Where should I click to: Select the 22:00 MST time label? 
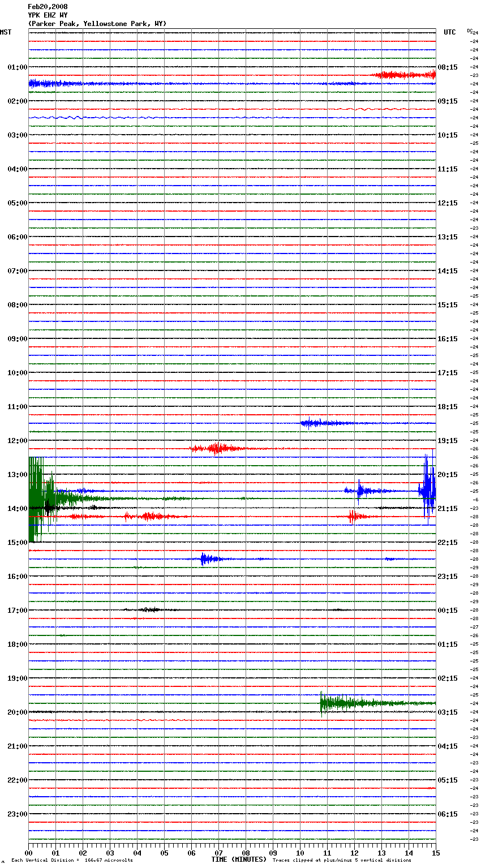point(17,780)
